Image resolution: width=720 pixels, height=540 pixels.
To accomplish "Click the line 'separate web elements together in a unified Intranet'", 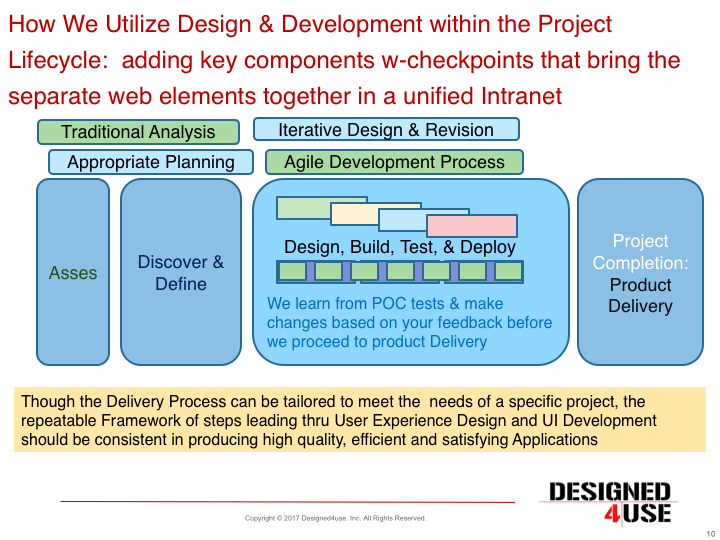I will (x=285, y=96).
